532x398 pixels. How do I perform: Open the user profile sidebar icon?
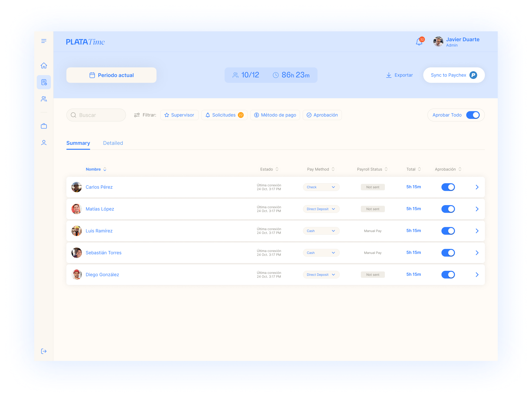[44, 143]
